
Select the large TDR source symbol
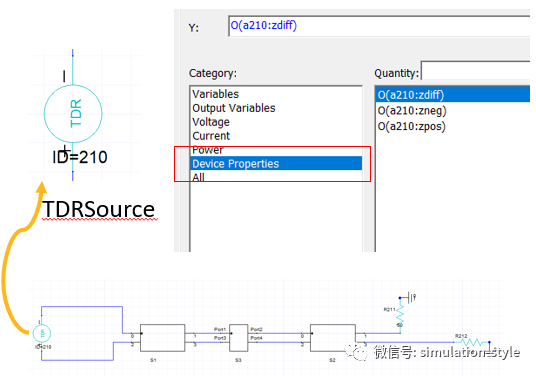(73, 114)
